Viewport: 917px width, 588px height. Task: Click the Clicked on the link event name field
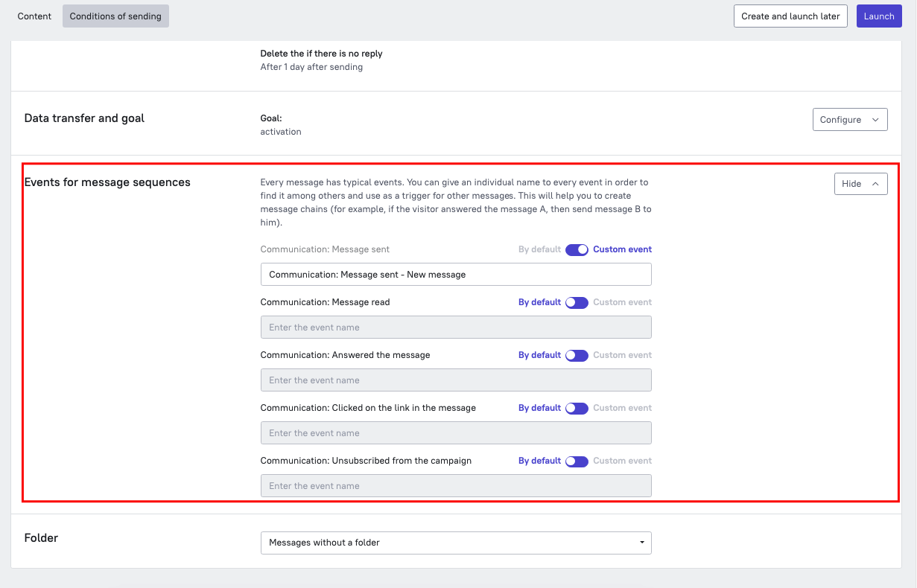[456, 433]
